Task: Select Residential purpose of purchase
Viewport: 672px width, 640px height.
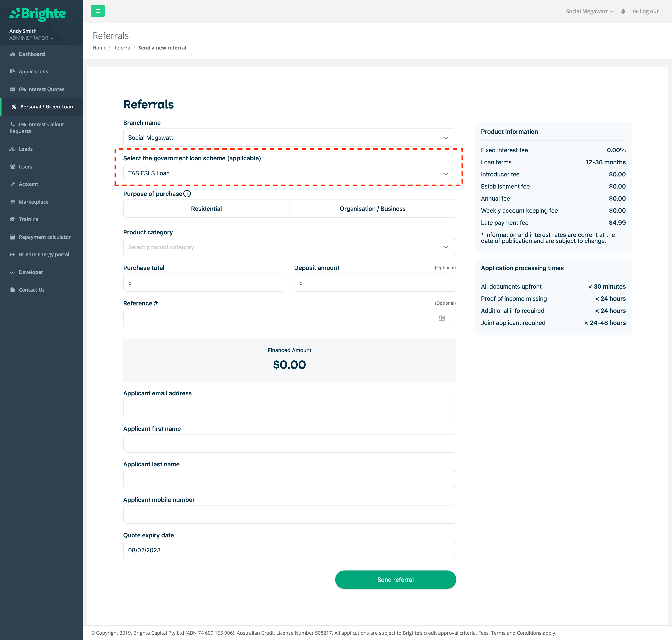Action: coord(206,208)
